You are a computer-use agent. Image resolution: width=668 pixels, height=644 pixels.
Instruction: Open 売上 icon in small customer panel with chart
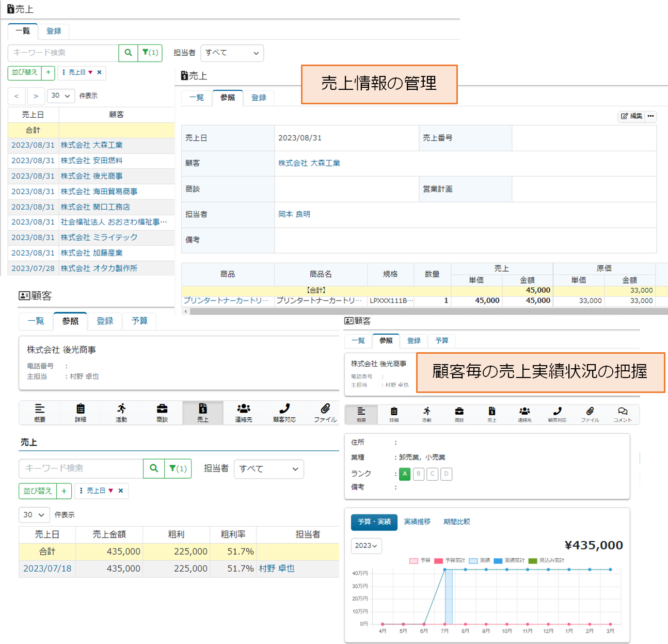[492, 414]
